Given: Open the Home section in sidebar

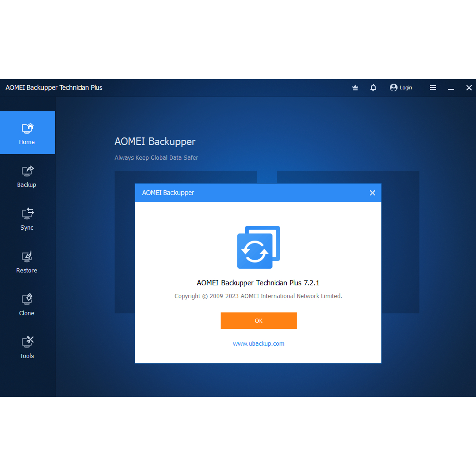Looking at the screenshot, I should pos(27,133).
